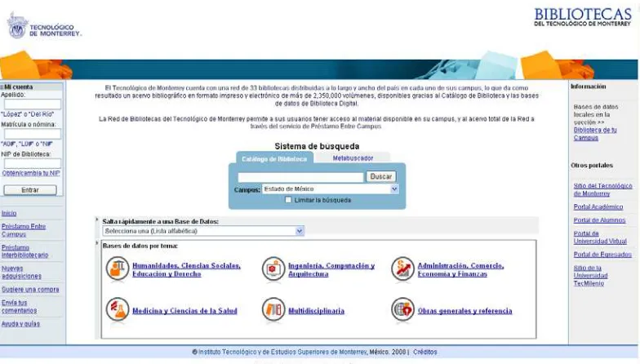Screen dimensions: 640x364
Task: Open Portal de Egresados link
Action: point(602,255)
